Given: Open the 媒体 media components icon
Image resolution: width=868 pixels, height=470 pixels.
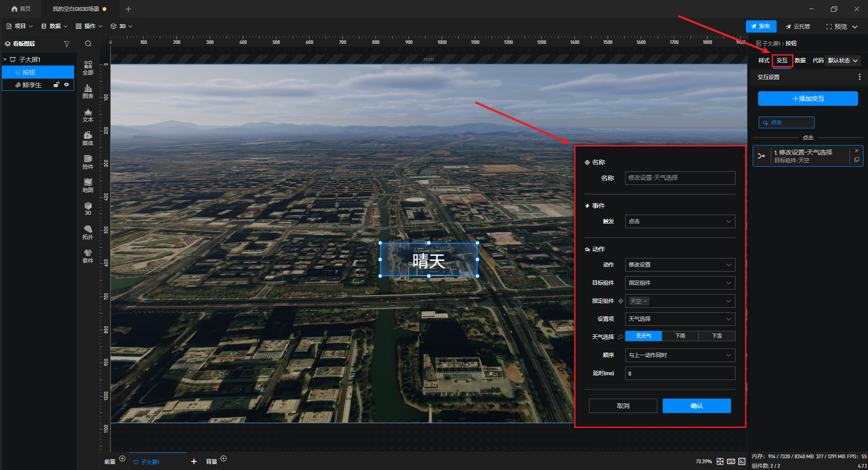Looking at the screenshot, I should point(88,138).
